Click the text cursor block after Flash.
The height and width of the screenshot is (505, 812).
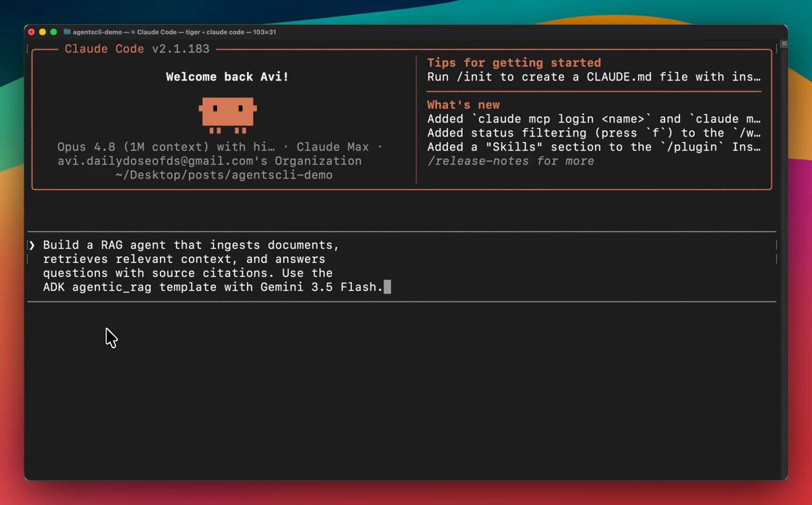[387, 287]
